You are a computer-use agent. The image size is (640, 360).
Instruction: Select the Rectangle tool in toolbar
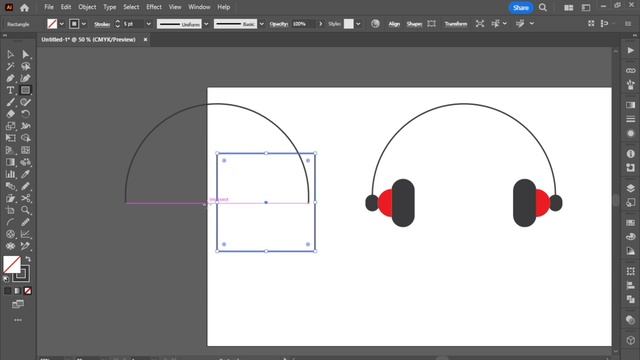25,90
